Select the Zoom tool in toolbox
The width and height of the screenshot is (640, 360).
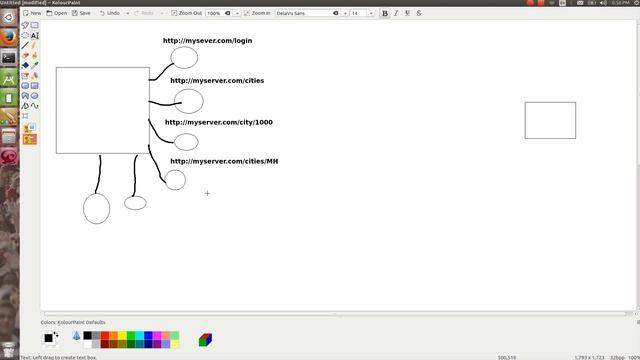tap(25, 116)
